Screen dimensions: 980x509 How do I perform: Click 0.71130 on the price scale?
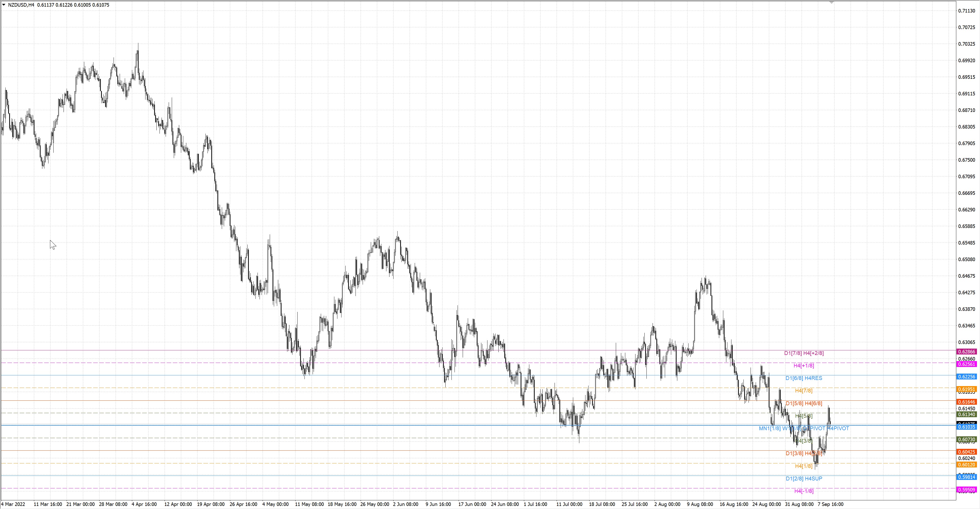coord(967,11)
